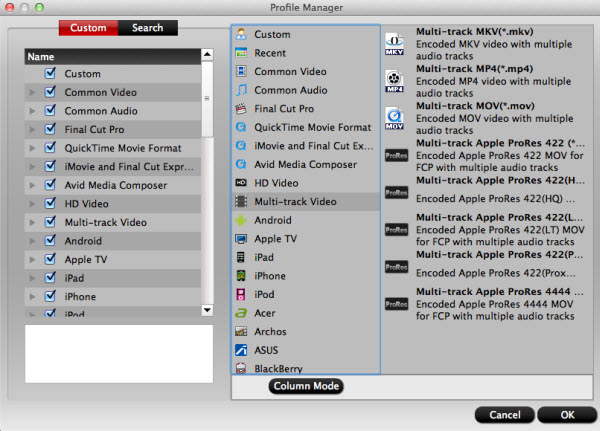Image resolution: width=600 pixels, height=431 pixels.
Task: Uncheck the Custom checkbox in Name list
Action: (x=50, y=73)
